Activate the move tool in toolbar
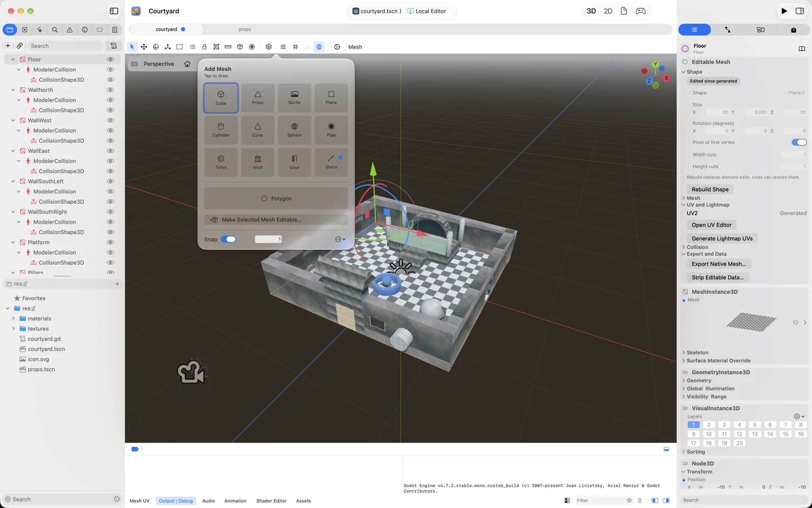This screenshot has height=508, width=812. click(144, 47)
